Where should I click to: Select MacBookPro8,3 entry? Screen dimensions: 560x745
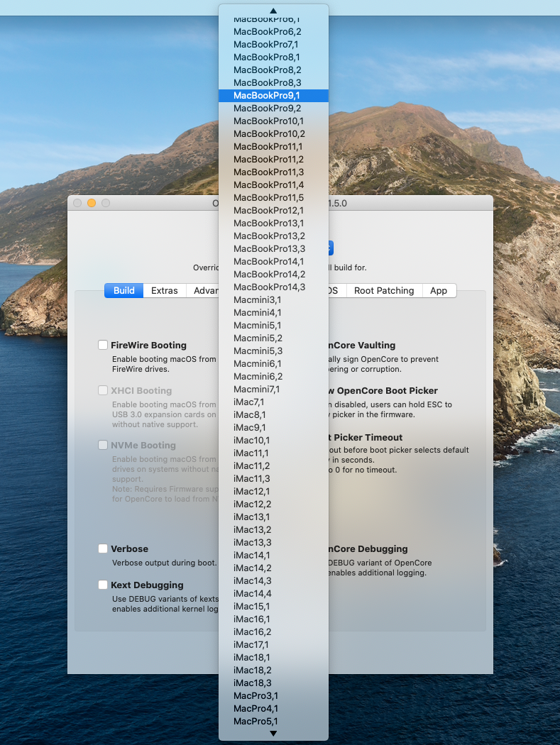coord(273,83)
